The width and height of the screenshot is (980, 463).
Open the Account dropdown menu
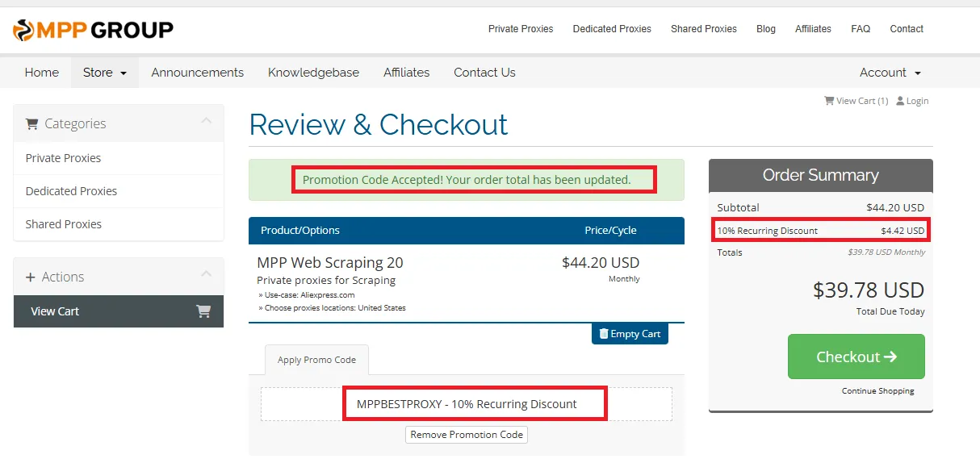[x=890, y=73]
